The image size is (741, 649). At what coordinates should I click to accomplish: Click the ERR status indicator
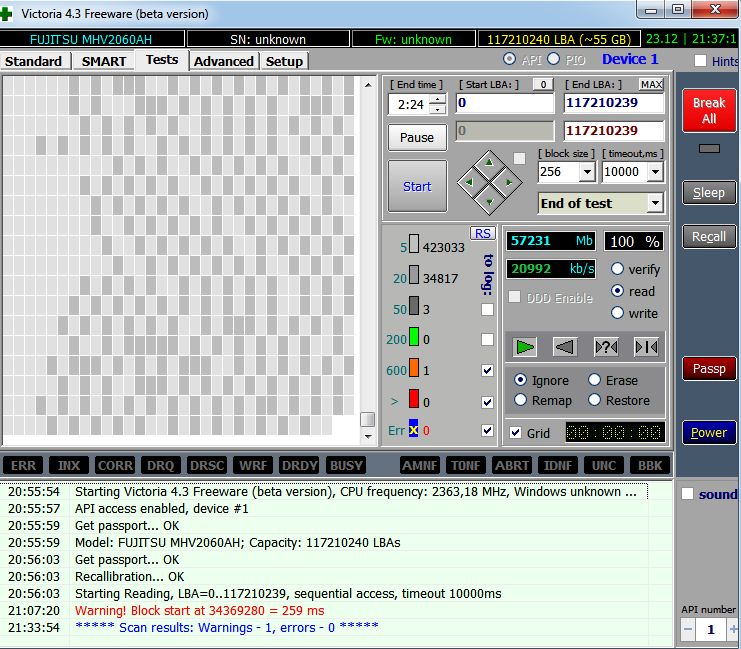(x=23, y=466)
